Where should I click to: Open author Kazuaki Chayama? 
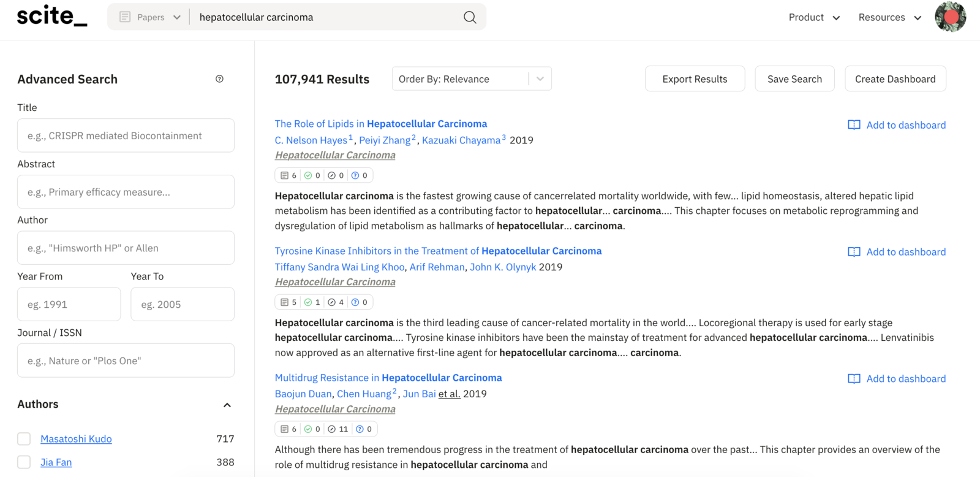point(461,140)
